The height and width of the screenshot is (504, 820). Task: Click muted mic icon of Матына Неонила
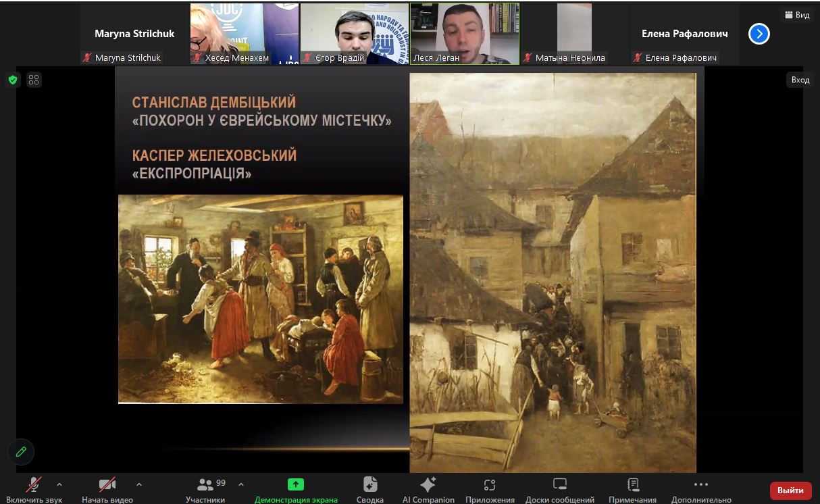tap(528, 58)
